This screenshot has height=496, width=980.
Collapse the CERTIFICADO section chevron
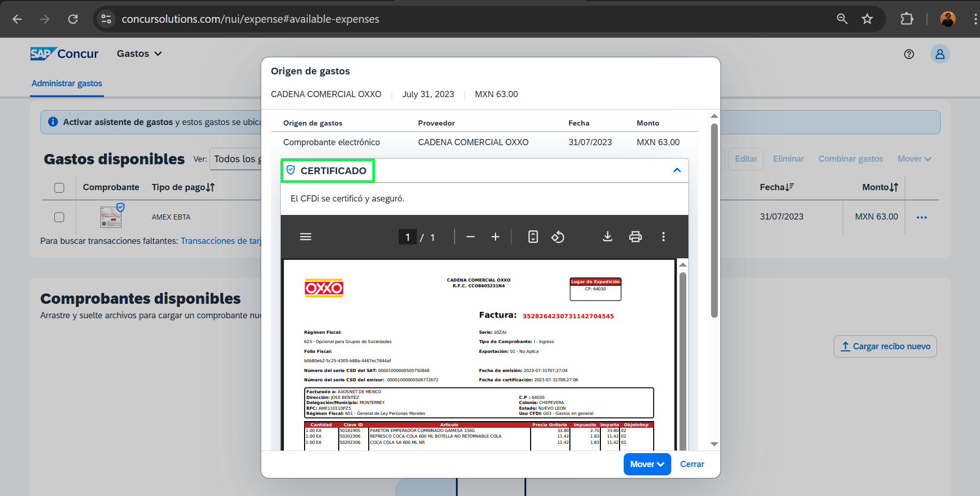677,170
